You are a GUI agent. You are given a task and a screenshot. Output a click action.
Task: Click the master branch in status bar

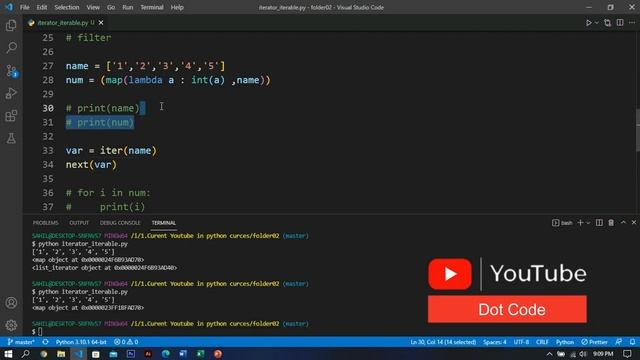(21, 342)
